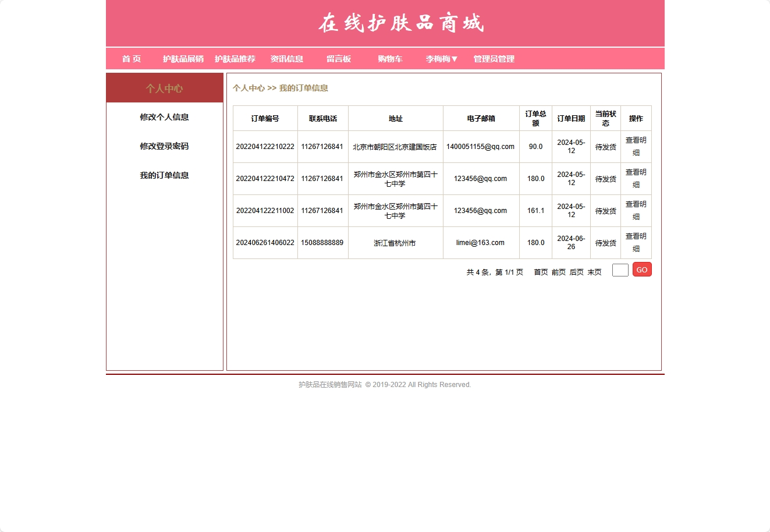Open the 资讯信息 news section
The width and height of the screenshot is (770, 532).
pos(286,59)
